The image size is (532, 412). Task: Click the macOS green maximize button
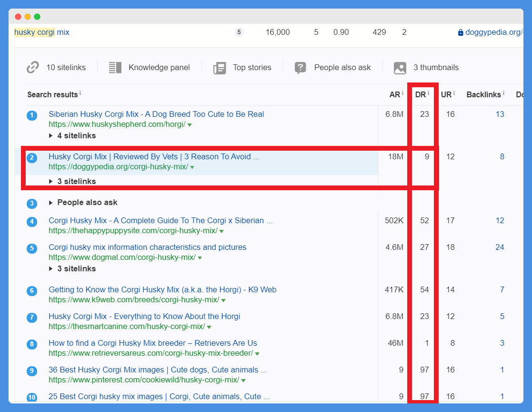(x=37, y=17)
